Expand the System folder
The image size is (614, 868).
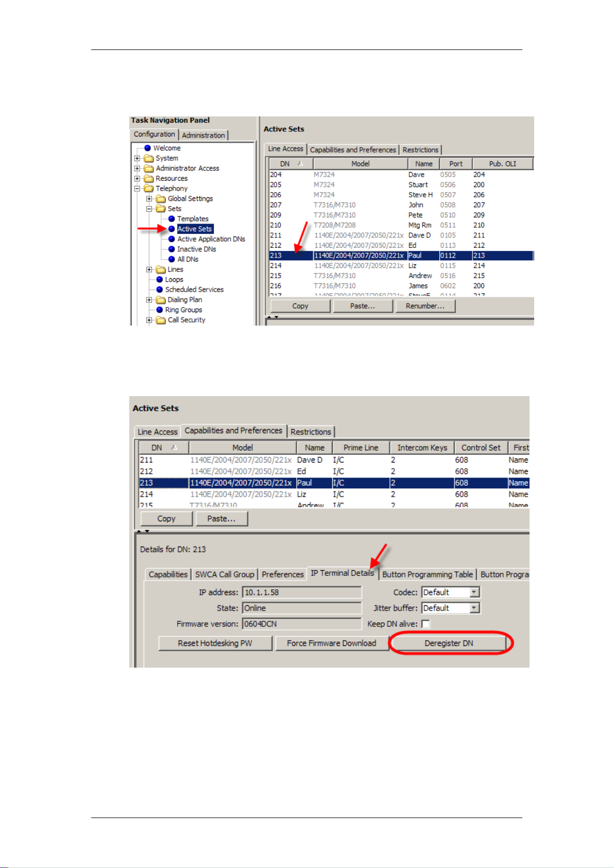137,158
